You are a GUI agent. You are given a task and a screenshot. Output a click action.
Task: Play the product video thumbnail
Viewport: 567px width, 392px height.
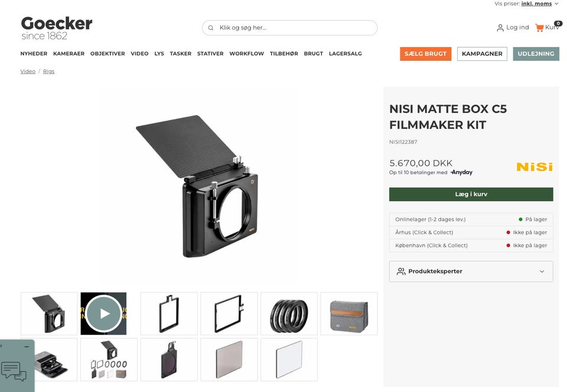pos(103,313)
